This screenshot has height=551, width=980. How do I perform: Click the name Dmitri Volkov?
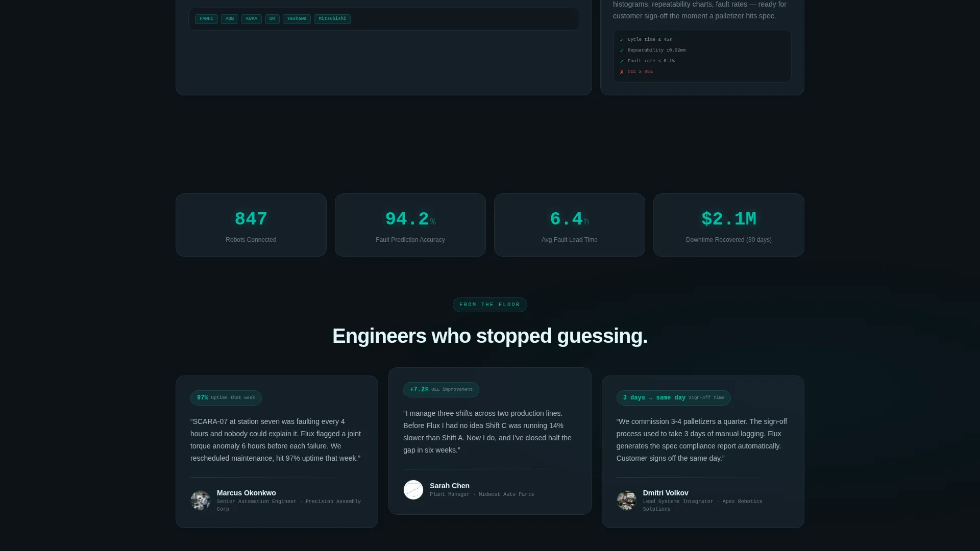(666, 493)
